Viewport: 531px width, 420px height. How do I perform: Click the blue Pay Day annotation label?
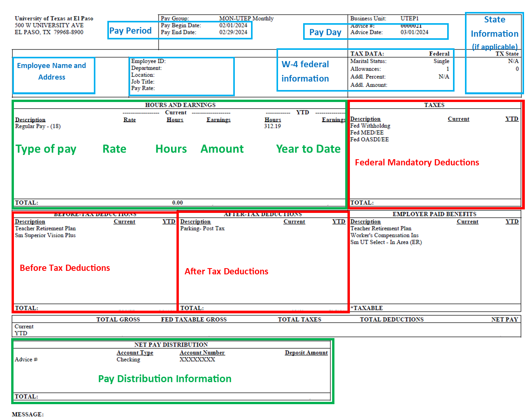[325, 32]
